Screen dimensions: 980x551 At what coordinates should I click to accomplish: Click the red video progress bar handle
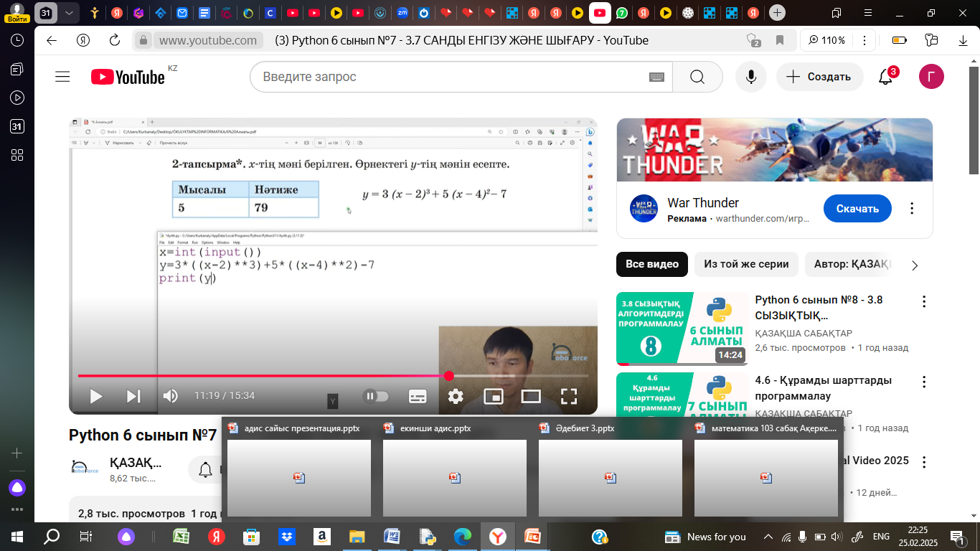coord(449,376)
